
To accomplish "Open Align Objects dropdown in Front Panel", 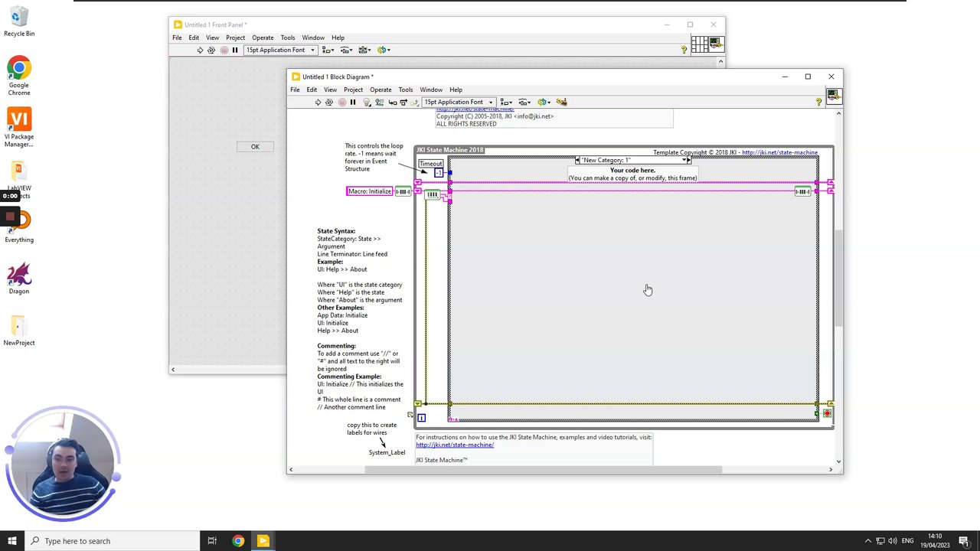I will tap(328, 50).
